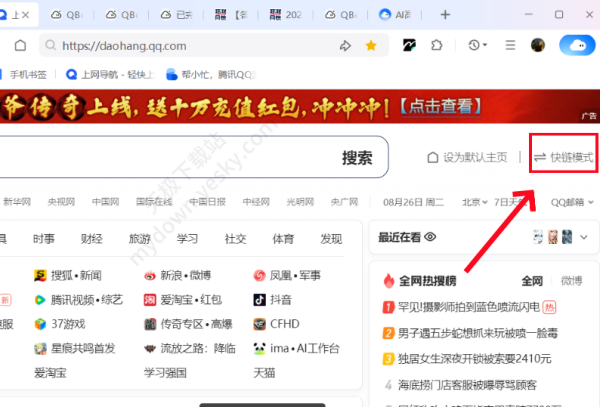
Task: Toggle the eye icon next to 最近在看
Action: [x=431, y=237]
